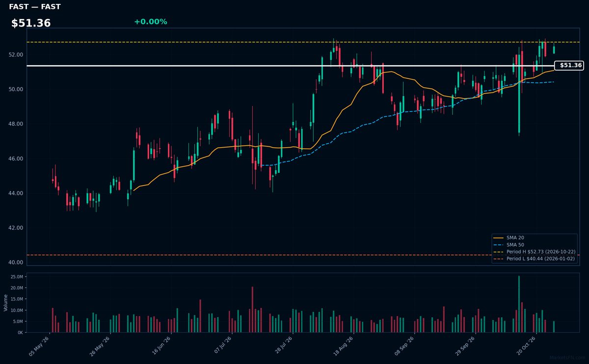Click the 44.00 price axis label
The image size is (589, 364).
(x=15, y=193)
